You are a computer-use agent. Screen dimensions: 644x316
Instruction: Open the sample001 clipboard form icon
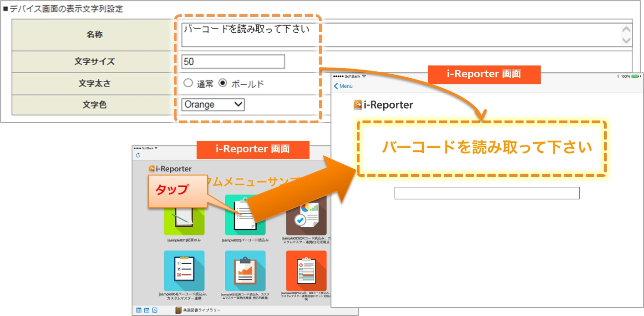point(184,221)
